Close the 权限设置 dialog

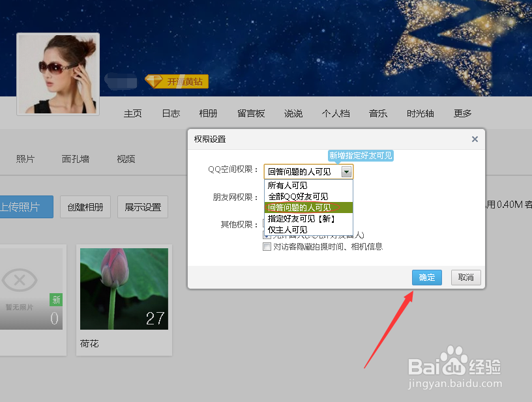[x=475, y=139]
